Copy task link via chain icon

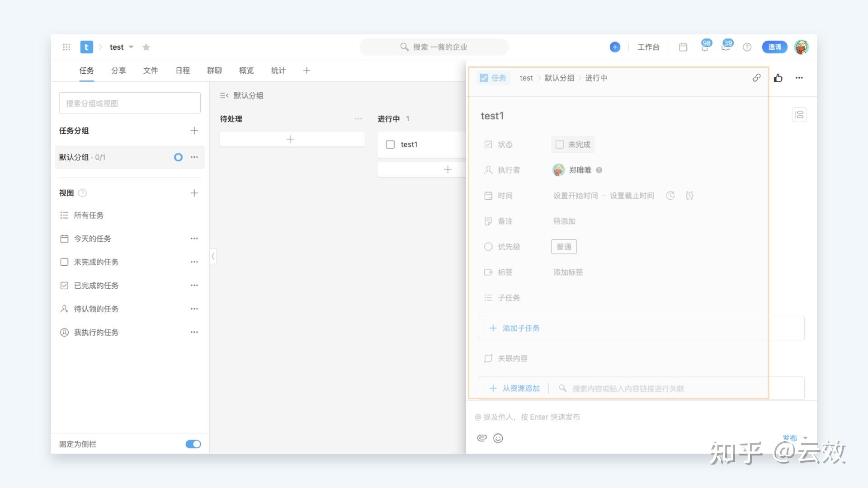(756, 78)
